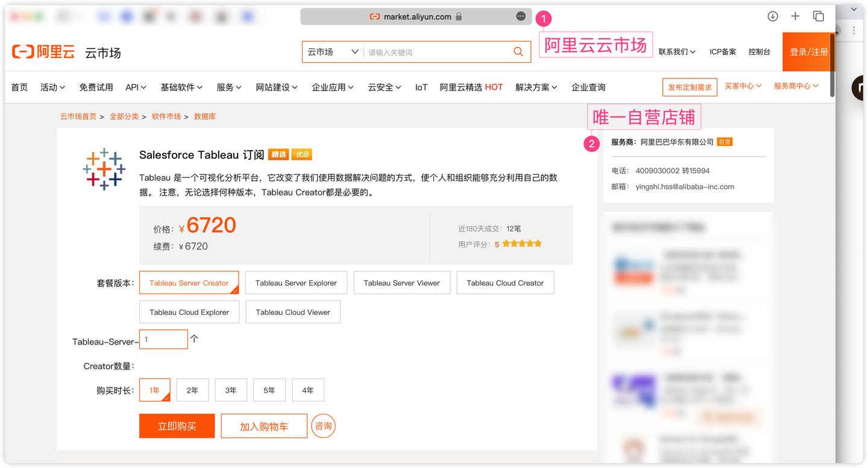Click the 全部分类 breadcrumb link
868x468 pixels.
point(124,116)
